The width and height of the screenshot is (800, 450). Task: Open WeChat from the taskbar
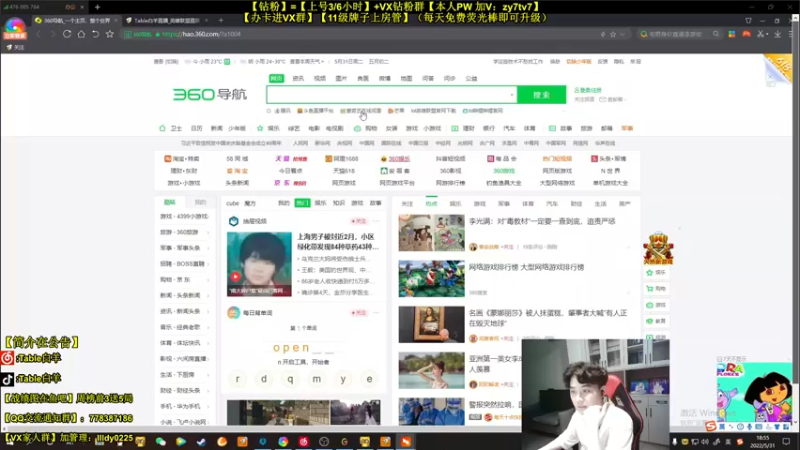(x=161, y=441)
